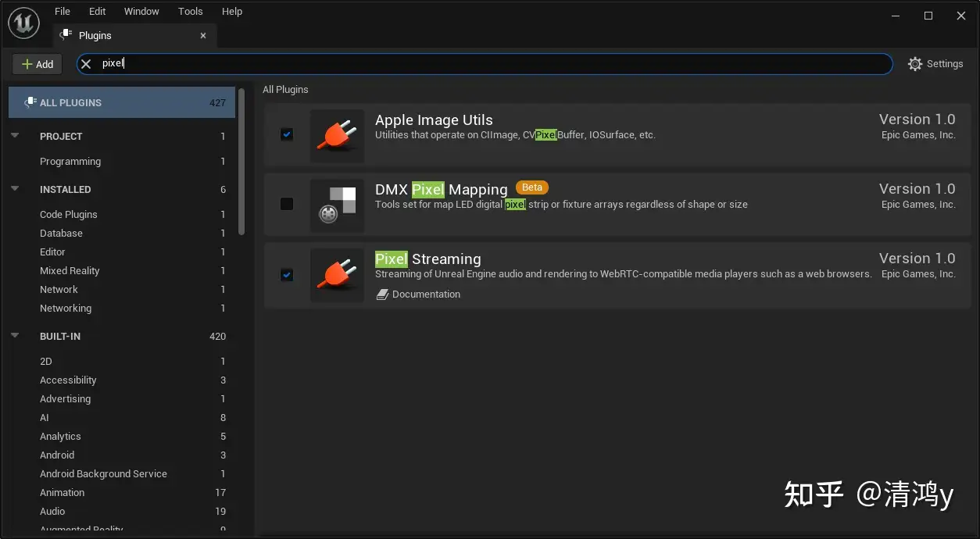Image resolution: width=980 pixels, height=539 pixels.
Task: Open the Help menu
Action: [232, 11]
